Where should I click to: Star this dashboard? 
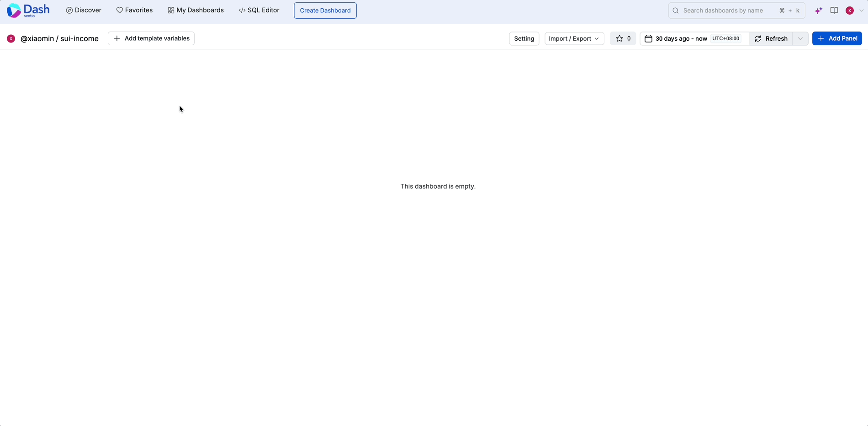pos(623,39)
